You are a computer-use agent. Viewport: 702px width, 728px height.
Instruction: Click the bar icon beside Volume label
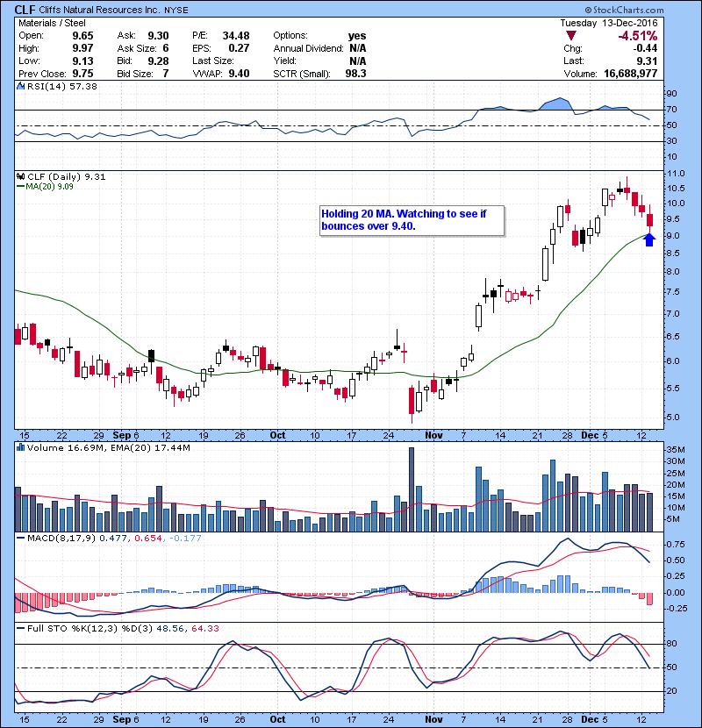(20, 447)
